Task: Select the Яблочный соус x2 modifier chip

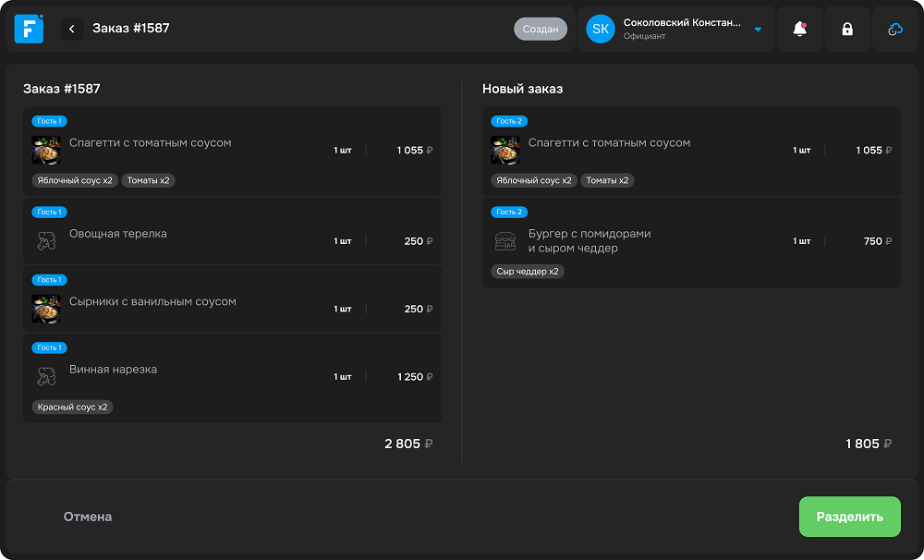Action: pyautogui.click(x=74, y=180)
